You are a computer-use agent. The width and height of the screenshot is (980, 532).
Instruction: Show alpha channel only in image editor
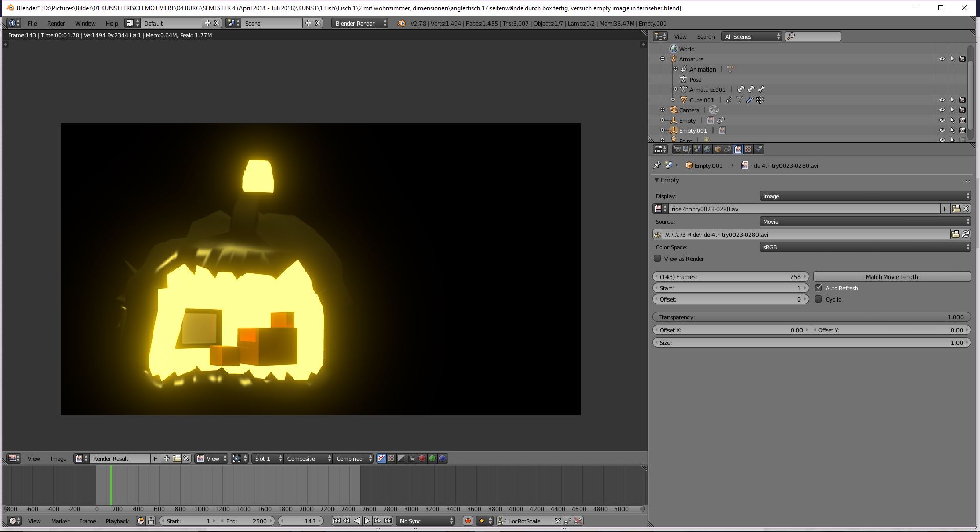click(402, 458)
